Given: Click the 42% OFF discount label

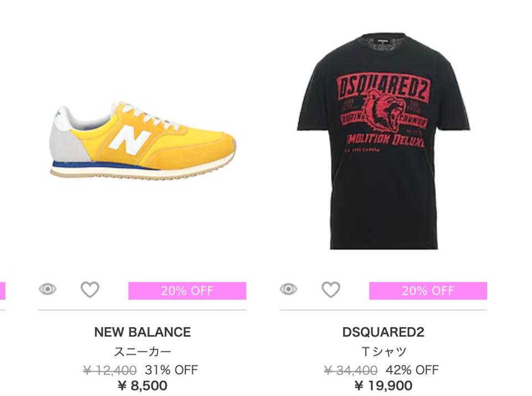Looking at the screenshot, I should (x=412, y=370).
